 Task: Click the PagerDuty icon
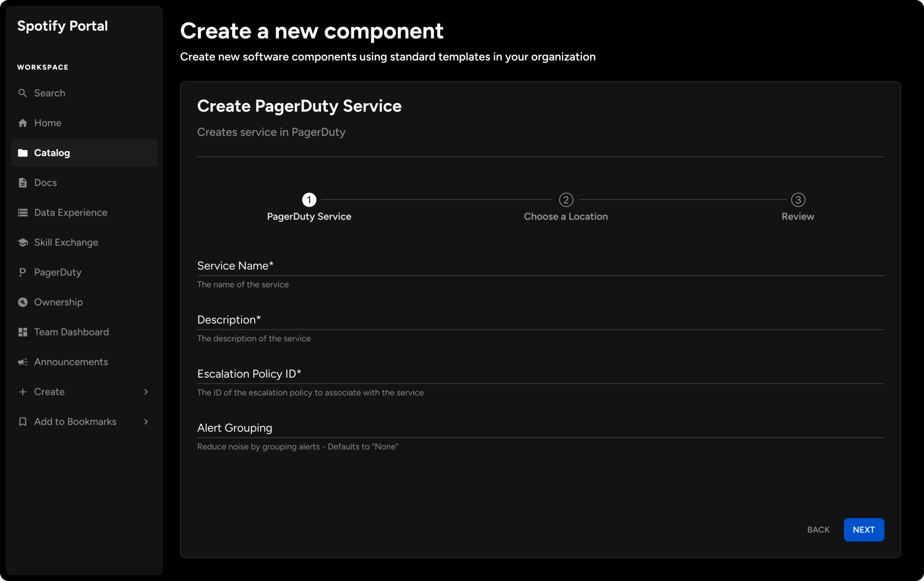[23, 272]
